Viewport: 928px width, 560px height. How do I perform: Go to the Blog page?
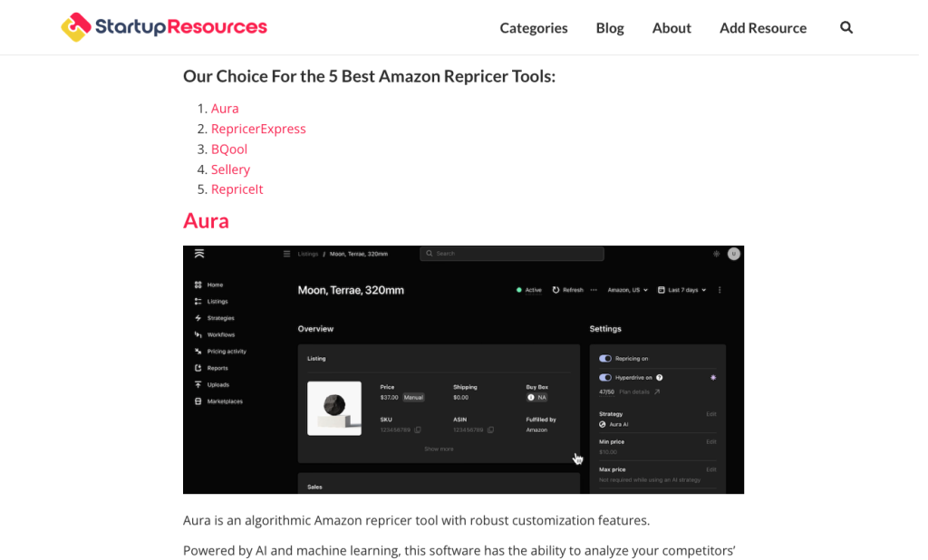(x=610, y=28)
